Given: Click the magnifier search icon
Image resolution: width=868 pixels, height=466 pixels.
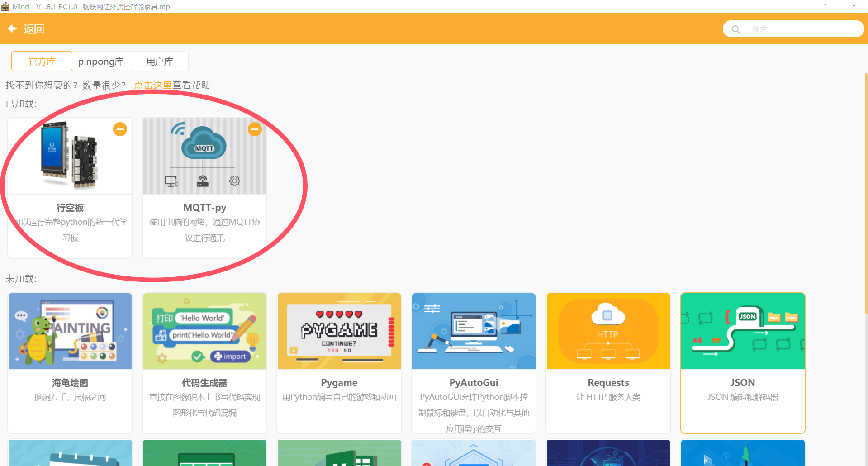Looking at the screenshot, I should pyautogui.click(x=736, y=29).
